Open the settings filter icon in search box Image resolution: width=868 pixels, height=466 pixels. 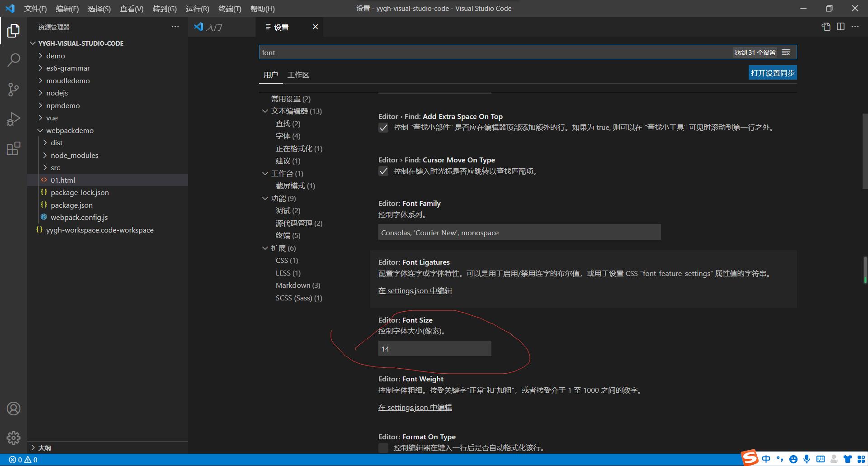point(786,52)
